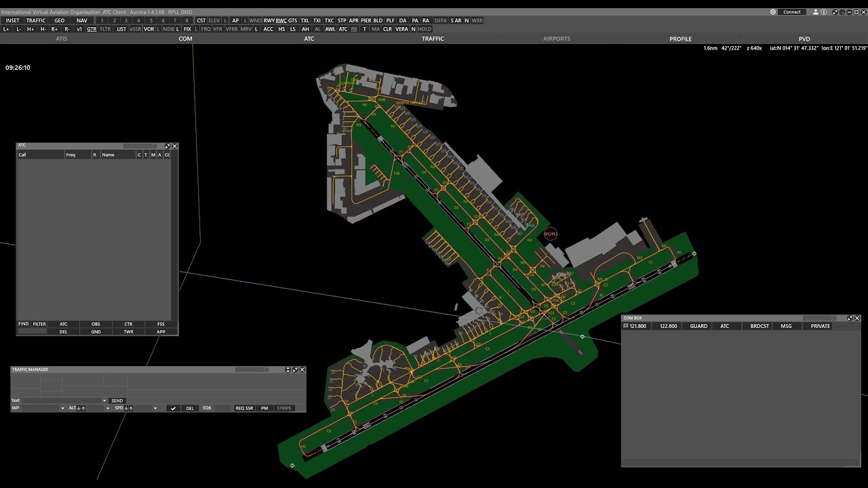Click the SPD down arrow in Traffic Manager
The image size is (868, 488).
pos(126,409)
